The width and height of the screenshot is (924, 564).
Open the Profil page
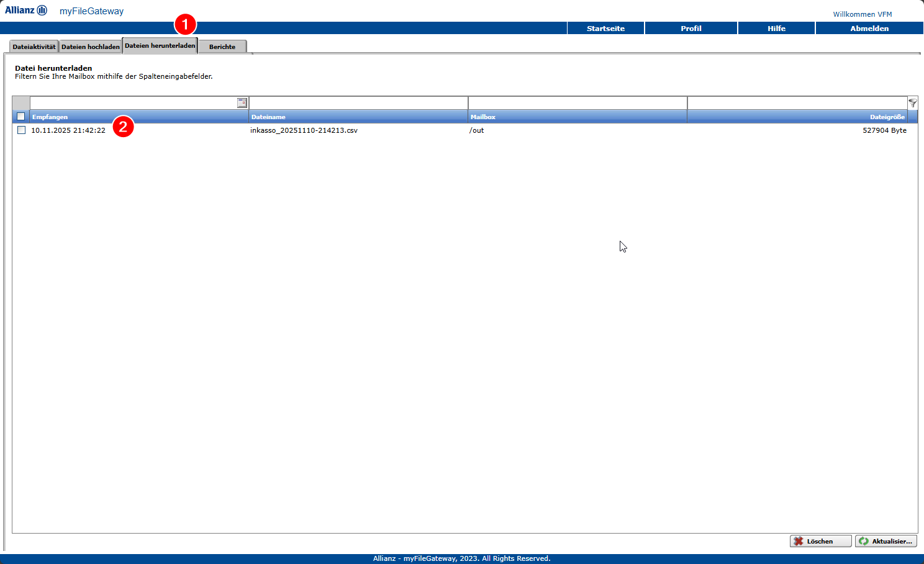pyautogui.click(x=691, y=29)
